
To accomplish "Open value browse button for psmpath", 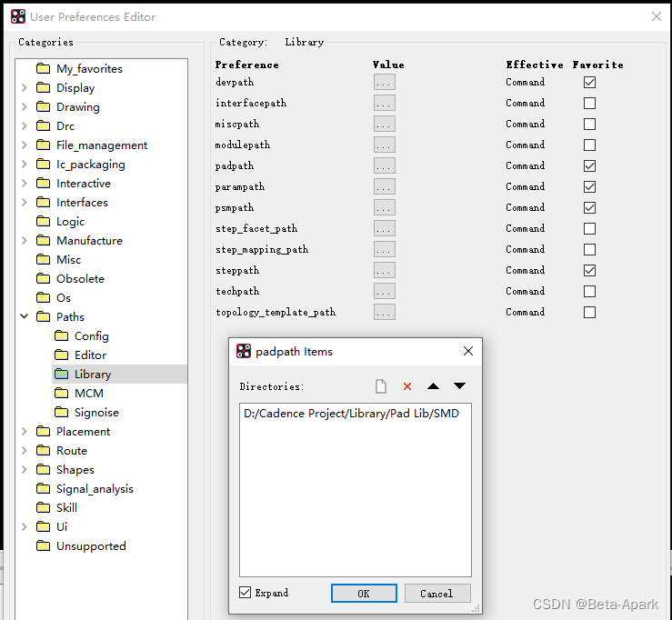I will (x=384, y=207).
